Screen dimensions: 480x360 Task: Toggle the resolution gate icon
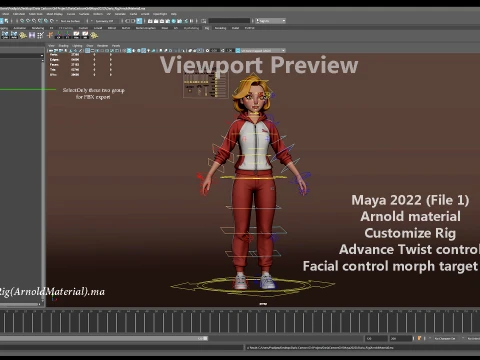(x=97, y=51)
